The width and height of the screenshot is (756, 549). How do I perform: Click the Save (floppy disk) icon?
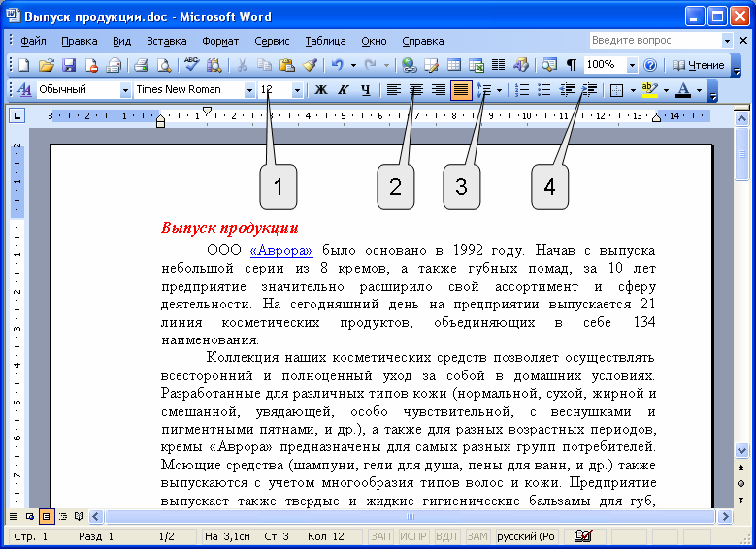point(69,65)
